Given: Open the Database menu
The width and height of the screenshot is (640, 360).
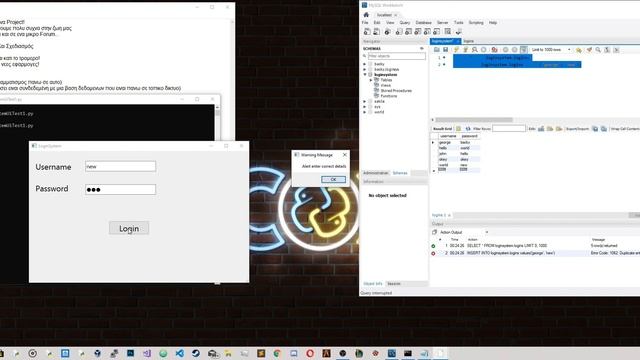Looking at the screenshot, I should (423, 22).
